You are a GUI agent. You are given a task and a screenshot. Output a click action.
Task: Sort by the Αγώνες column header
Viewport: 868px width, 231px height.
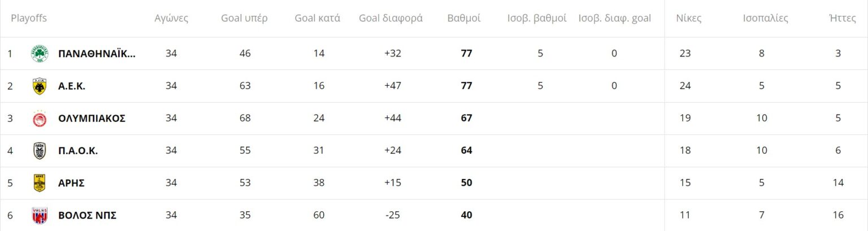point(171,18)
